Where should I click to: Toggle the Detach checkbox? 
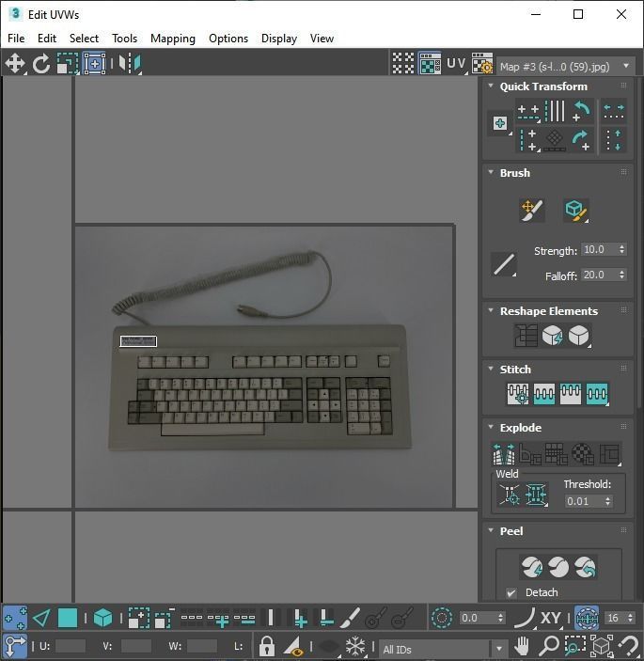(511, 592)
